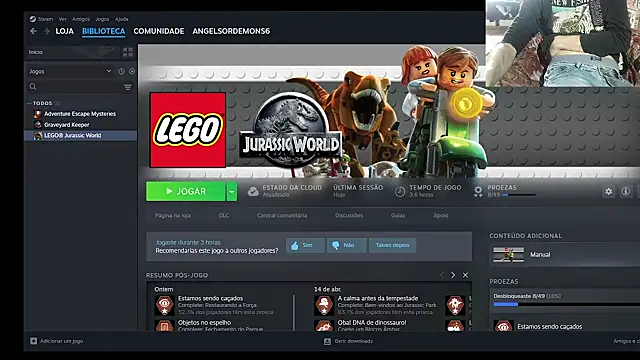Open the DLC link
This screenshot has height=360, width=640.
(x=224, y=216)
